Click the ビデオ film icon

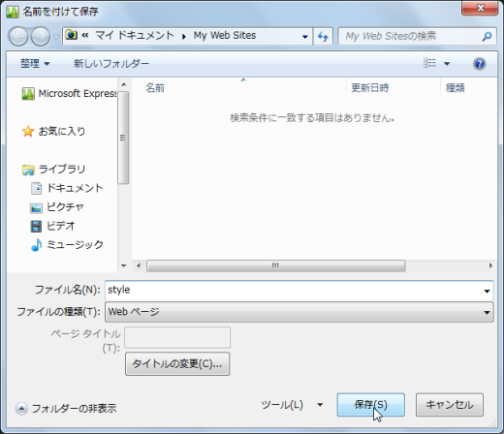36,226
